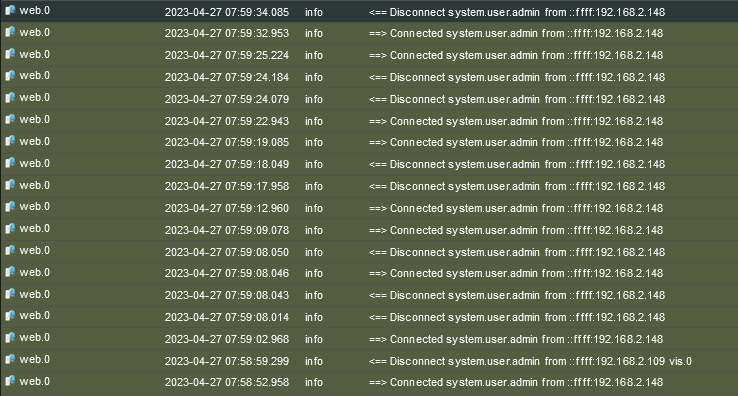Image resolution: width=738 pixels, height=396 pixels.
Task: Select timestamp 2023-04-27 07:59:12.960
Action: 227,208
